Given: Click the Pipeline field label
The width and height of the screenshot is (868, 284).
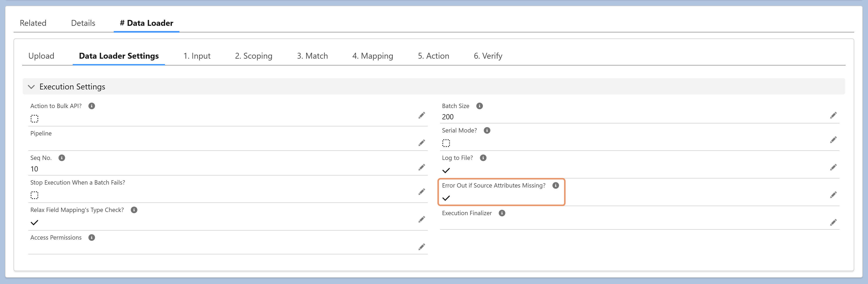Looking at the screenshot, I should tap(41, 133).
